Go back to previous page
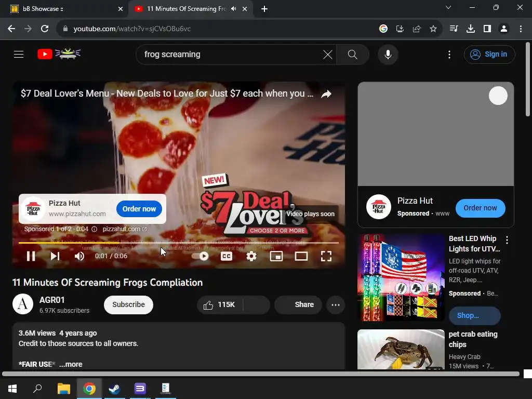The image size is (532, 399). coord(11,29)
